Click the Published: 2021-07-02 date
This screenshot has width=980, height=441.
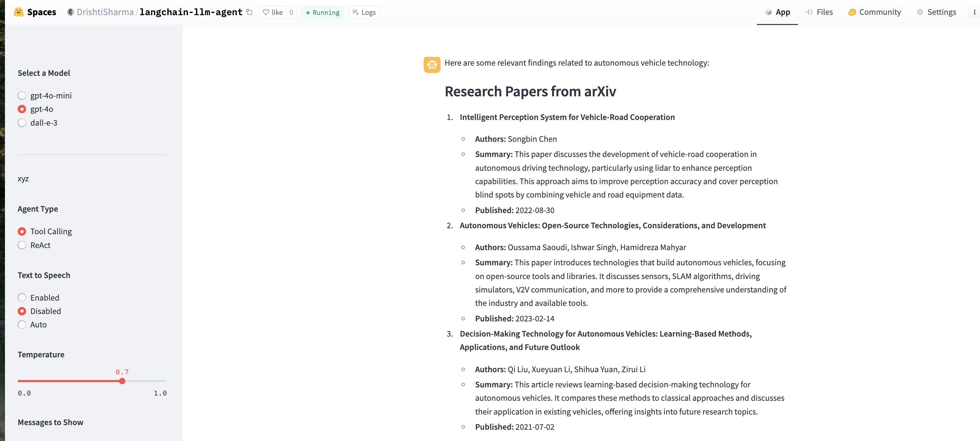pyautogui.click(x=514, y=427)
